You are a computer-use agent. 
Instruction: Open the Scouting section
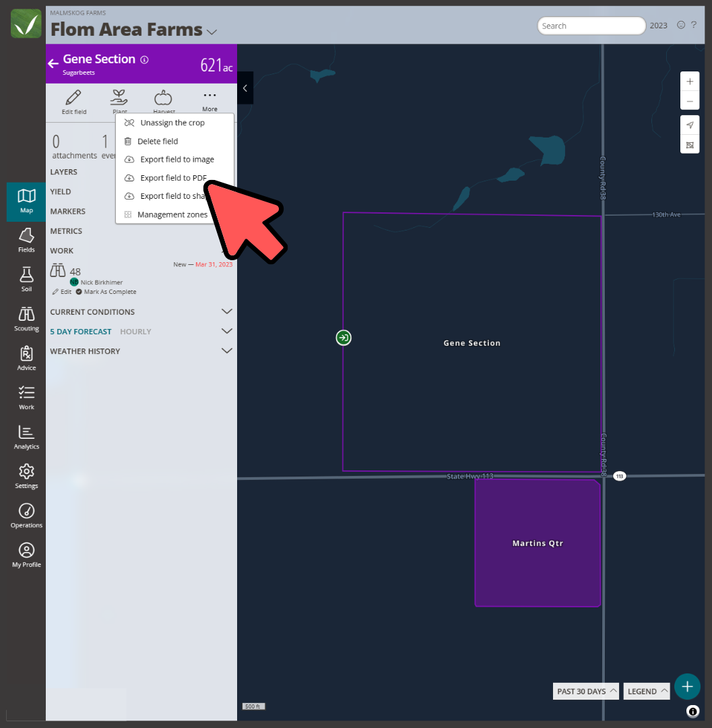click(x=26, y=319)
